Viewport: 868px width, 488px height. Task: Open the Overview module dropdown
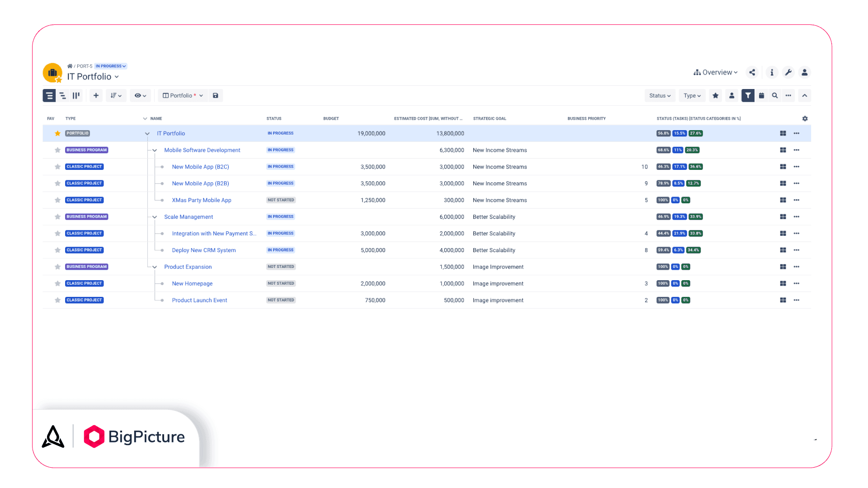click(716, 72)
